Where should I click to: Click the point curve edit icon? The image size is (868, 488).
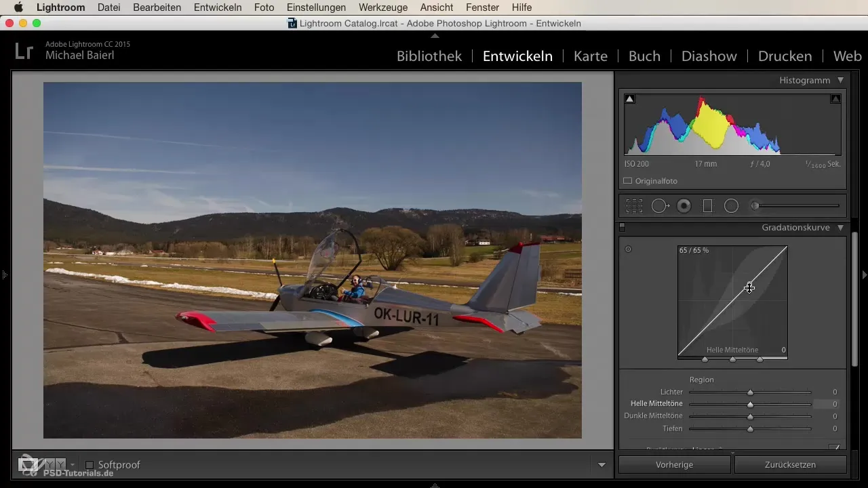[835, 447]
